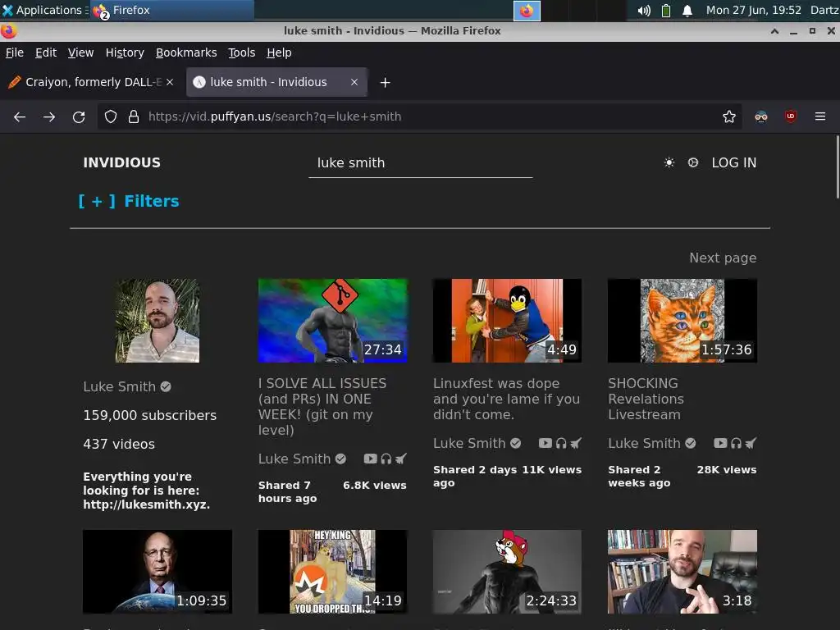The width and height of the screenshot is (840, 630).
Task: Open the Edit menu
Action: (x=46, y=52)
